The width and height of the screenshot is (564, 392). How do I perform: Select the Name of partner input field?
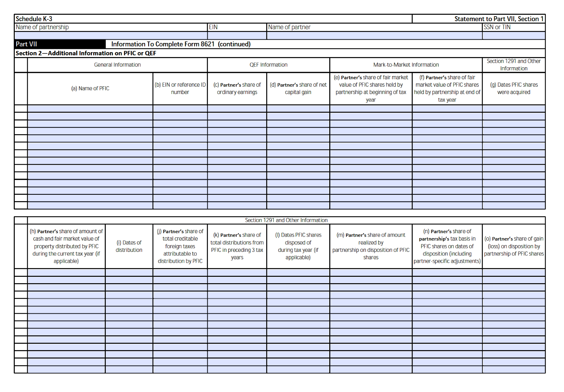click(x=374, y=36)
